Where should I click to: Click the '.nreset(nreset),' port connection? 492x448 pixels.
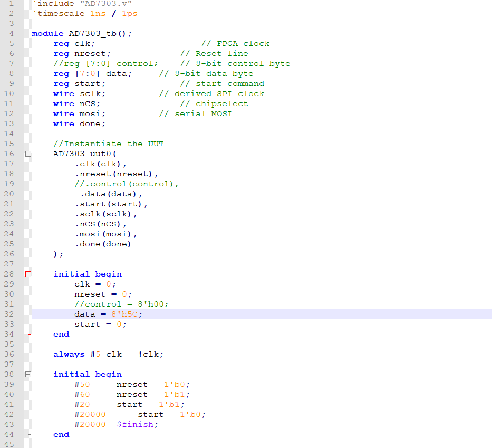tap(117, 174)
